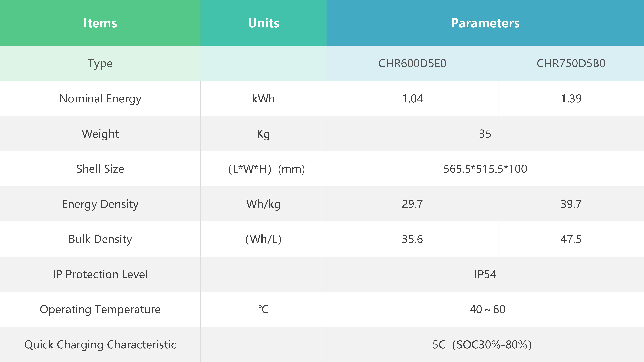Viewport: 644px width, 362px height.
Task: Select the Weight row label
Action: [100, 134]
